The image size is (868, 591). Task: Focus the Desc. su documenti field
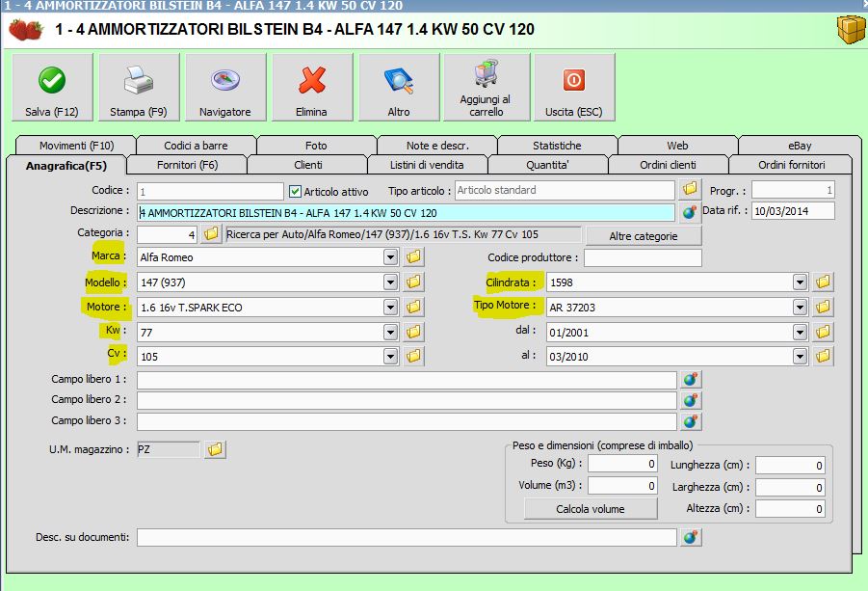pos(407,537)
